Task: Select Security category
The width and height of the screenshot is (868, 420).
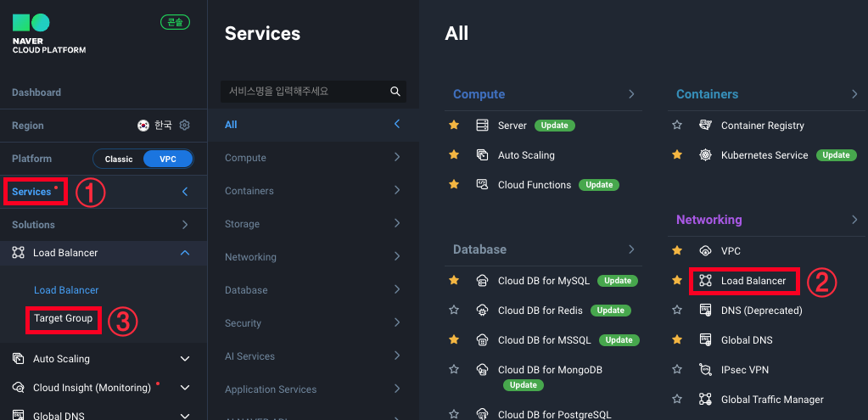Action: [x=313, y=323]
